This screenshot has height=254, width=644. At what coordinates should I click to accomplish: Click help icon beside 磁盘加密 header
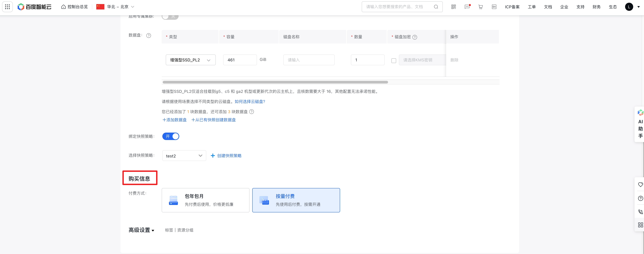click(x=415, y=37)
